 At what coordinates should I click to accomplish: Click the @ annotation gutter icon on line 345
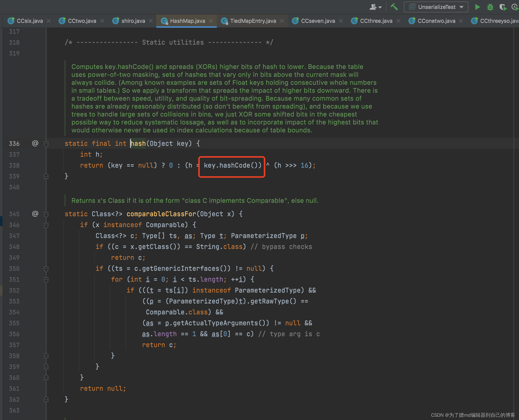35,213
